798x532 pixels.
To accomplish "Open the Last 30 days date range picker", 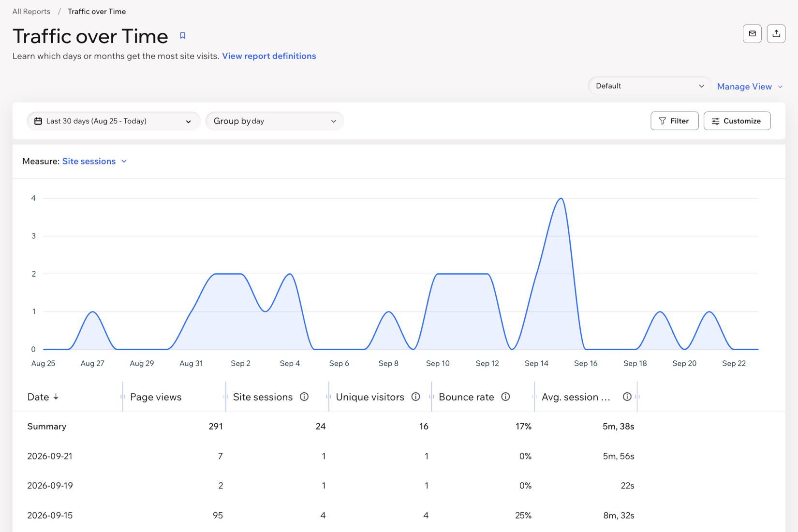I will 114,121.
